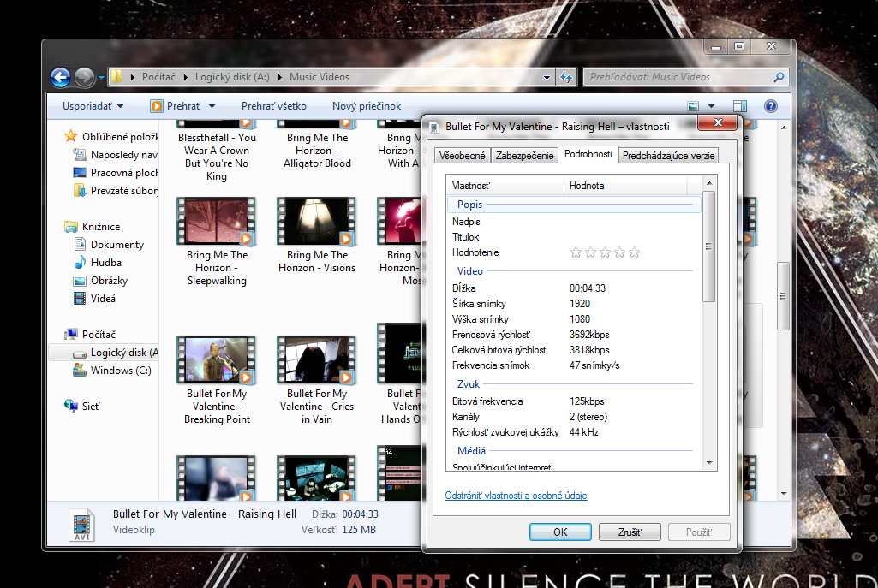Image resolution: width=878 pixels, height=588 pixels.
Task: Toggle the preview pane icon in the toolbar
Action: click(x=740, y=107)
